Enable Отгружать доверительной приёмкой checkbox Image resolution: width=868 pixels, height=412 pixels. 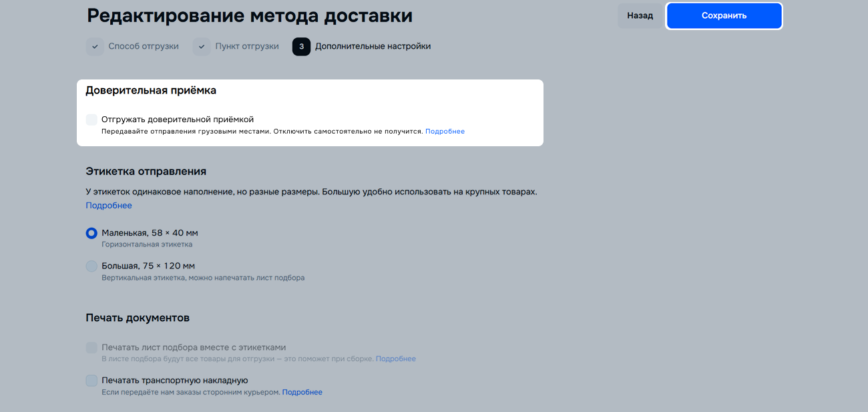pyautogui.click(x=91, y=120)
